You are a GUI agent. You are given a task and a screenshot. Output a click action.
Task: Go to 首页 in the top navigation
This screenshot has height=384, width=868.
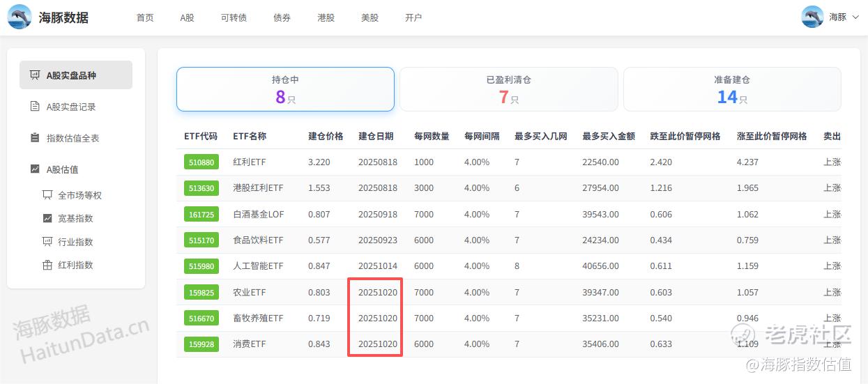pos(145,17)
